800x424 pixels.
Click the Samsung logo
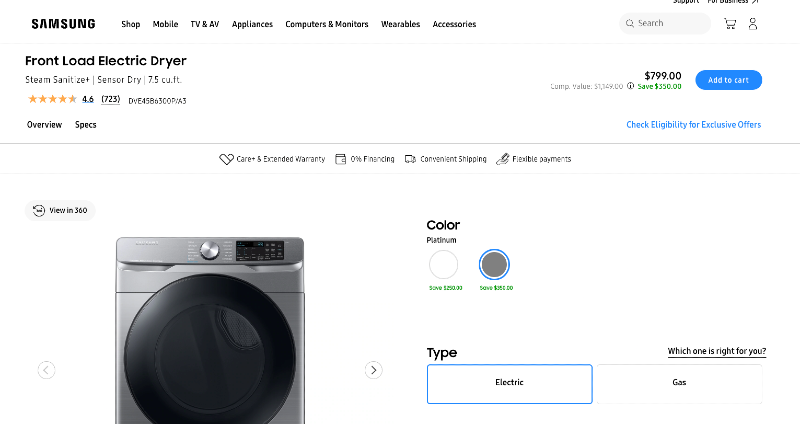pyautogui.click(x=63, y=24)
